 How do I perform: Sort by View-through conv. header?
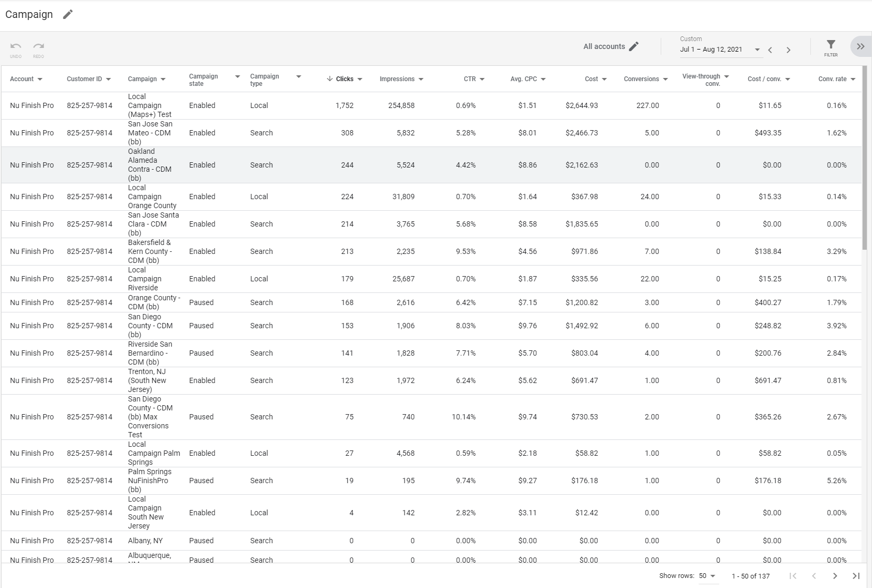(x=701, y=80)
